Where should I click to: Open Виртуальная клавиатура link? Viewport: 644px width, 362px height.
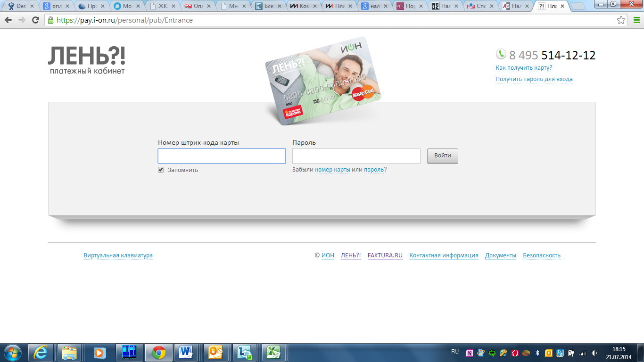click(x=118, y=255)
